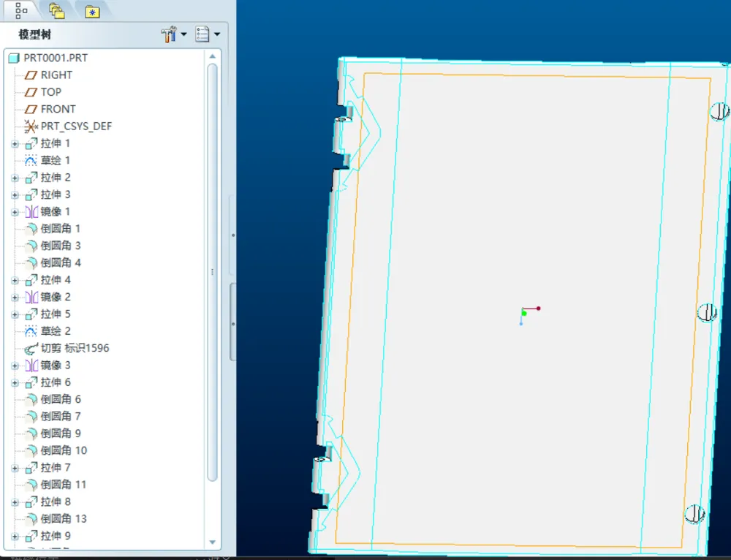Click the 倒圆角 1 round icon
The image size is (731, 560).
pyautogui.click(x=31, y=229)
